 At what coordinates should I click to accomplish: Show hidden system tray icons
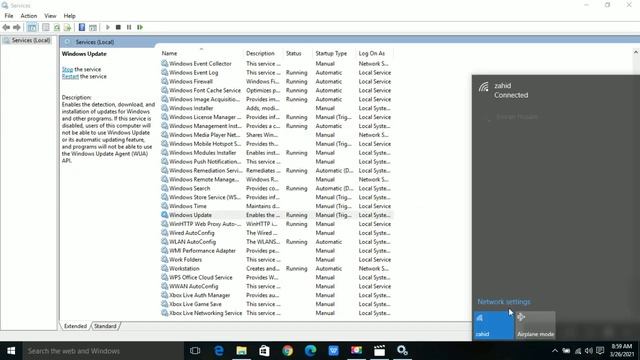[555, 351]
